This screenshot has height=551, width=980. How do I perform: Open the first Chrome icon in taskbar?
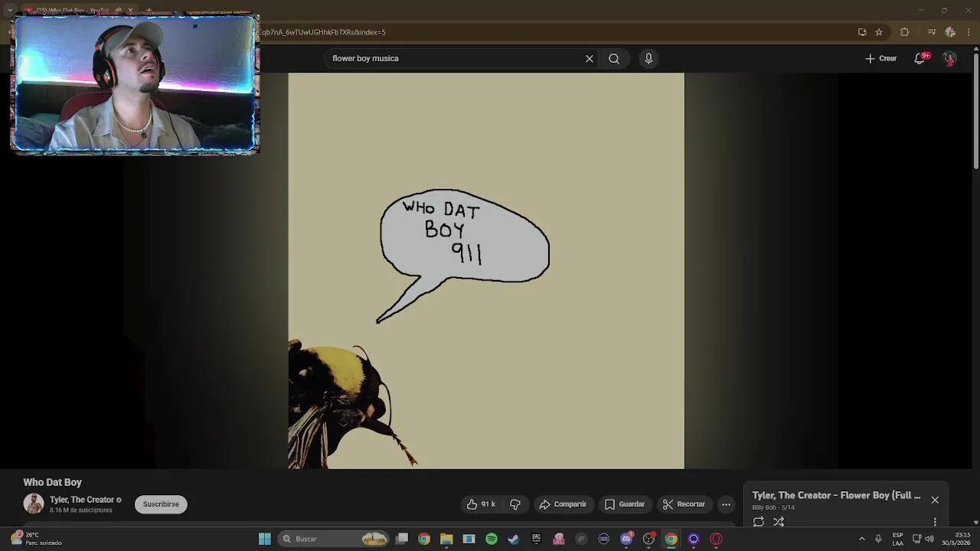click(424, 539)
